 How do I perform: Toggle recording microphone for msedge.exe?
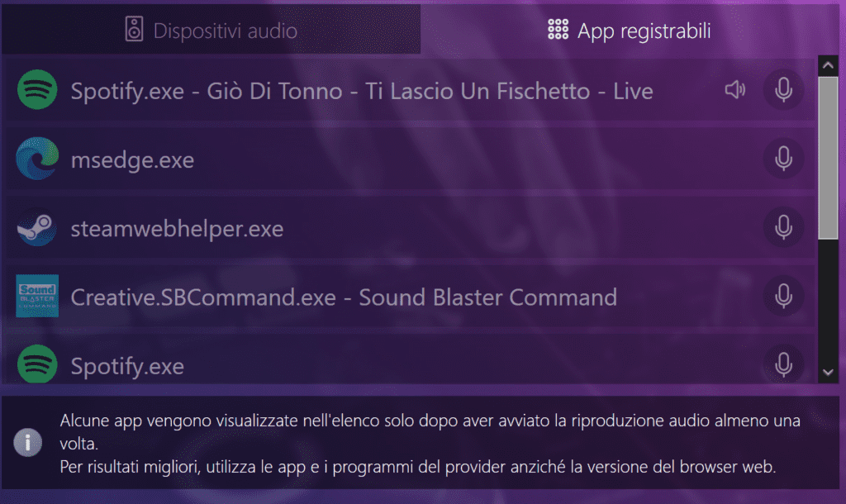pyautogui.click(x=783, y=159)
